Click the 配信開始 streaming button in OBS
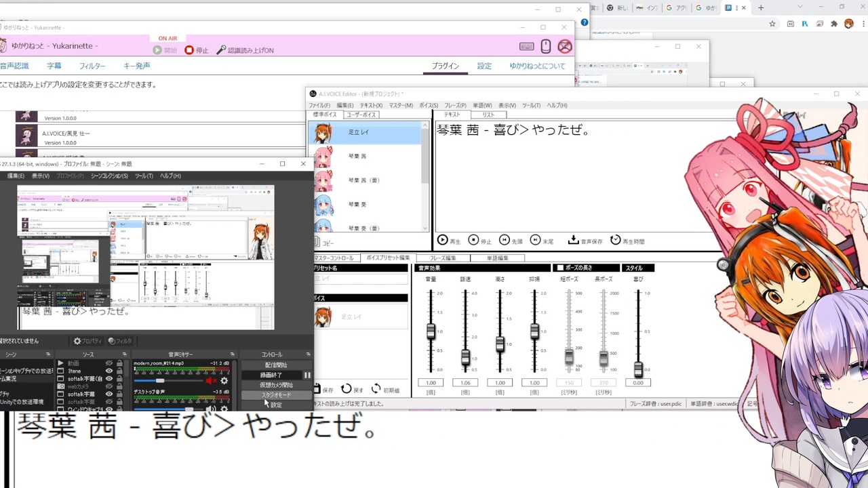The width and height of the screenshot is (868, 488). coord(276,365)
